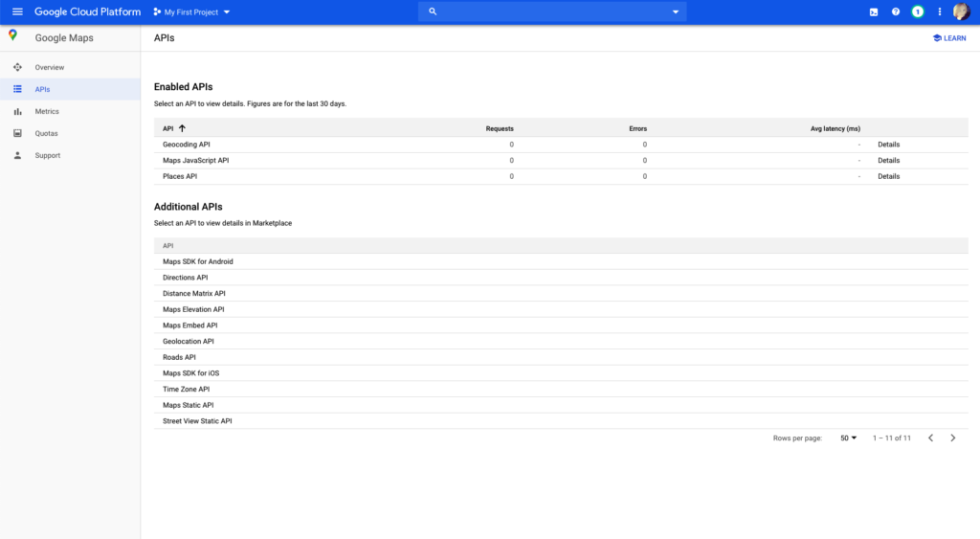Click the search magnifier icon
980x539 pixels.
pyautogui.click(x=433, y=11)
